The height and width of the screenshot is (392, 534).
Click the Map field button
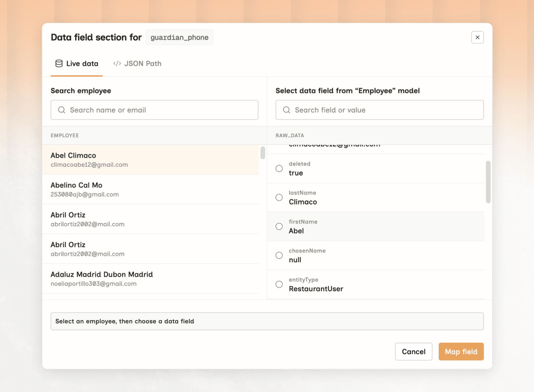(x=461, y=352)
